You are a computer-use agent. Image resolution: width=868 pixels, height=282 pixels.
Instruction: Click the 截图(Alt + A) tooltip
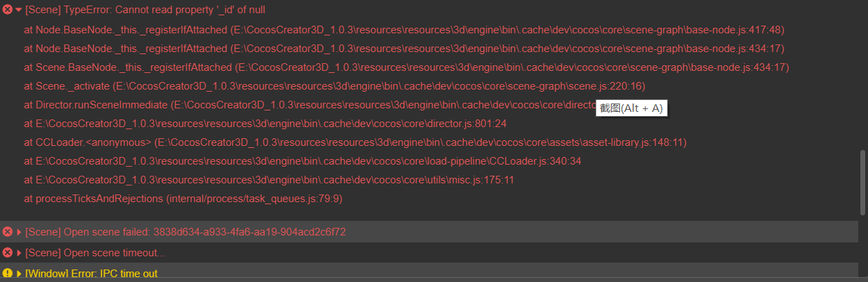pyautogui.click(x=632, y=108)
